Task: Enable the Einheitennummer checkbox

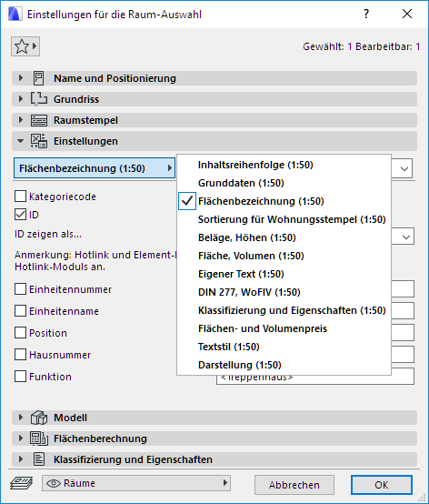Action: click(x=20, y=289)
